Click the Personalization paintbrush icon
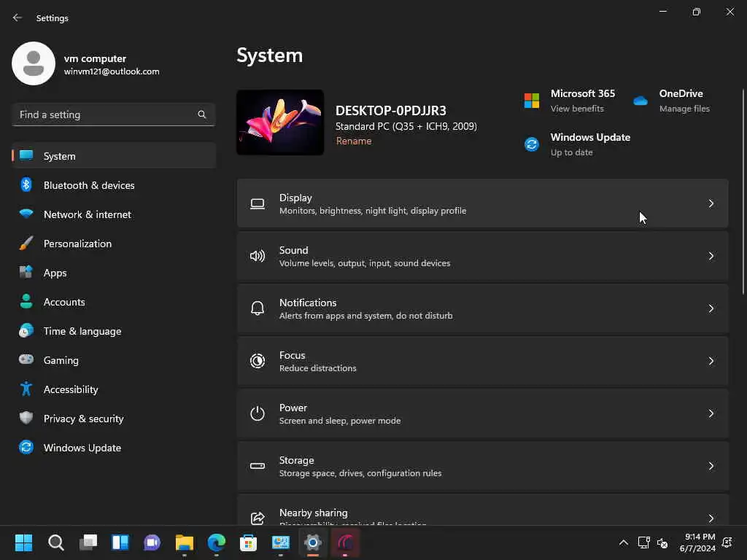Image resolution: width=747 pixels, height=560 pixels. point(26,244)
